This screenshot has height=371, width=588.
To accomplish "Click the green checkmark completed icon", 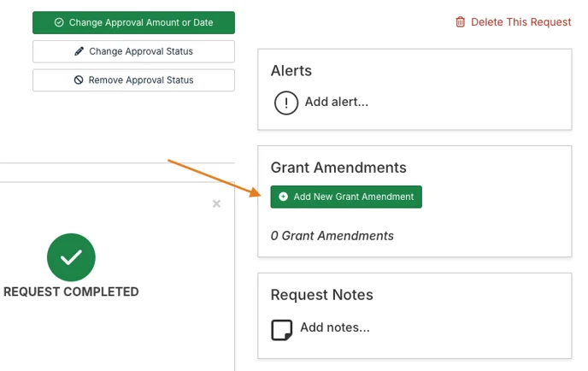I will point(71,257).
